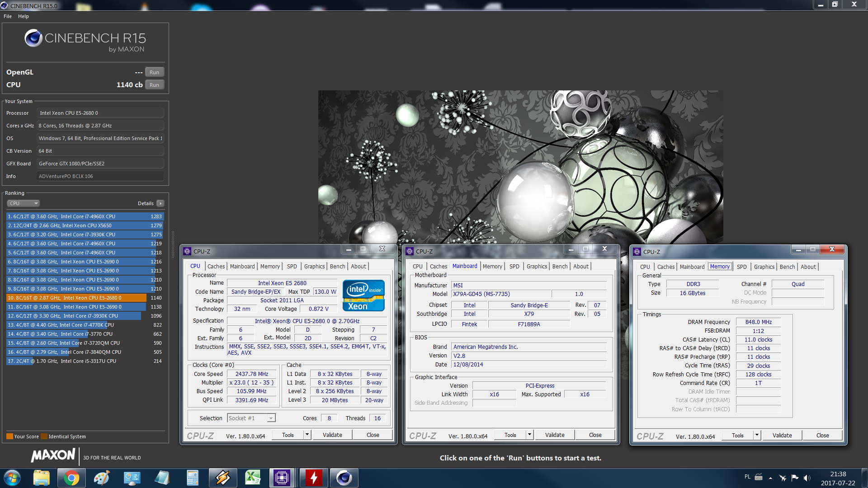This screenshot has width=868, height=488.
Task: Open Paint icon in taskbar
Action: [x=102, y=478]
